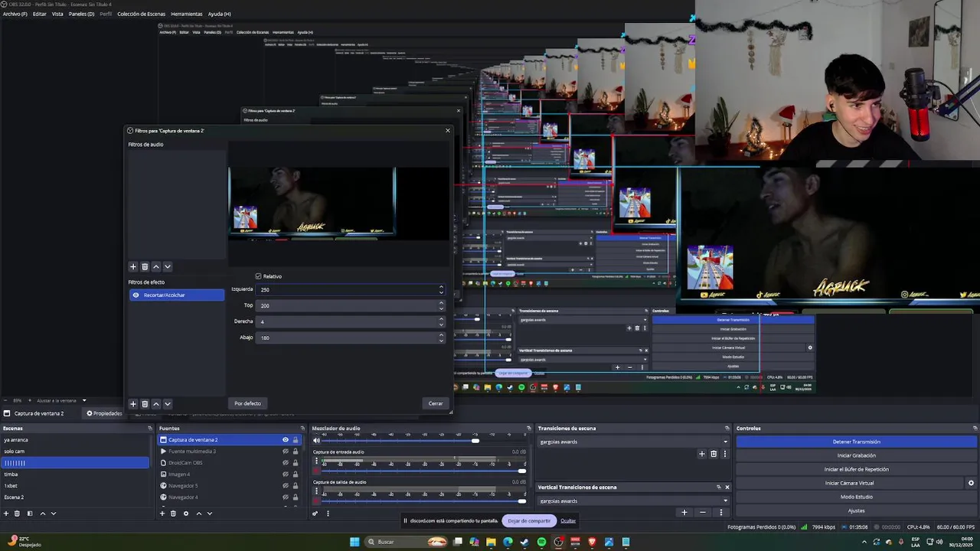Decrease Top crop value stepper
The height and width of the screenshot is (551, 980).
[441, 308]
